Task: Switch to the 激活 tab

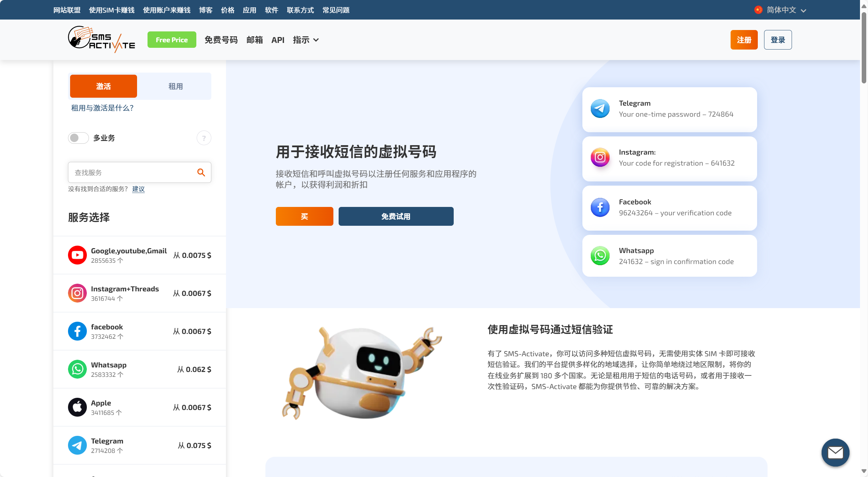Action: click(104, 86)
